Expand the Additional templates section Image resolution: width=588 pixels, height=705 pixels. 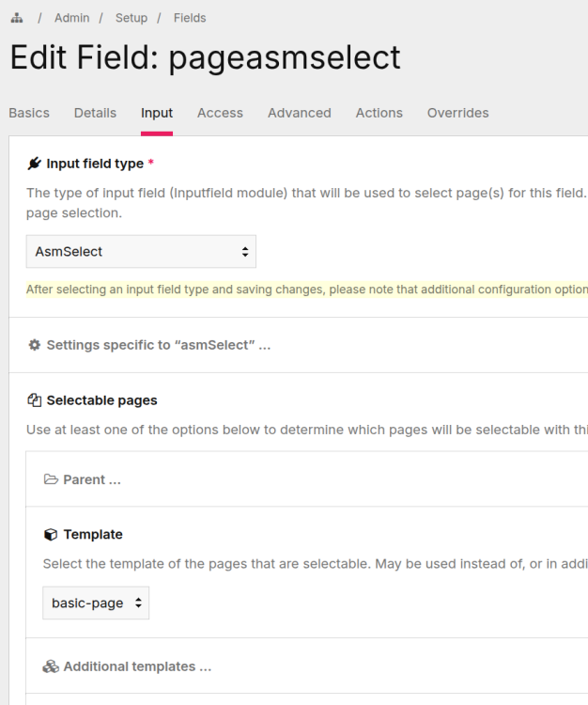coord(137,666)
